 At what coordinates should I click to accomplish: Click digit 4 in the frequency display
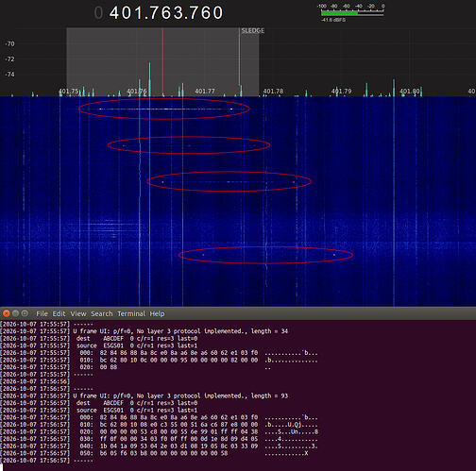pyautogui.click(x=114, y=13)
